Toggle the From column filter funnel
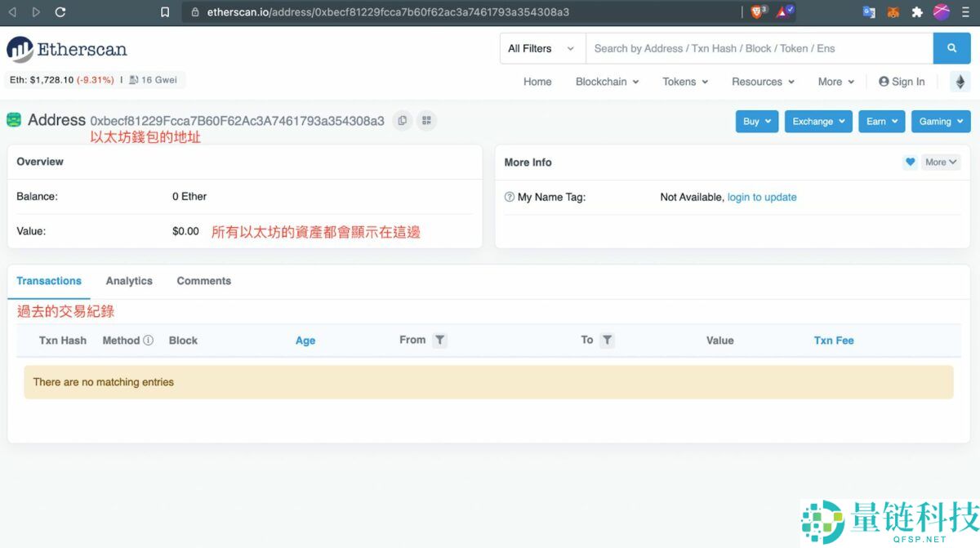 pyautogui.click(x=440, y=340)
